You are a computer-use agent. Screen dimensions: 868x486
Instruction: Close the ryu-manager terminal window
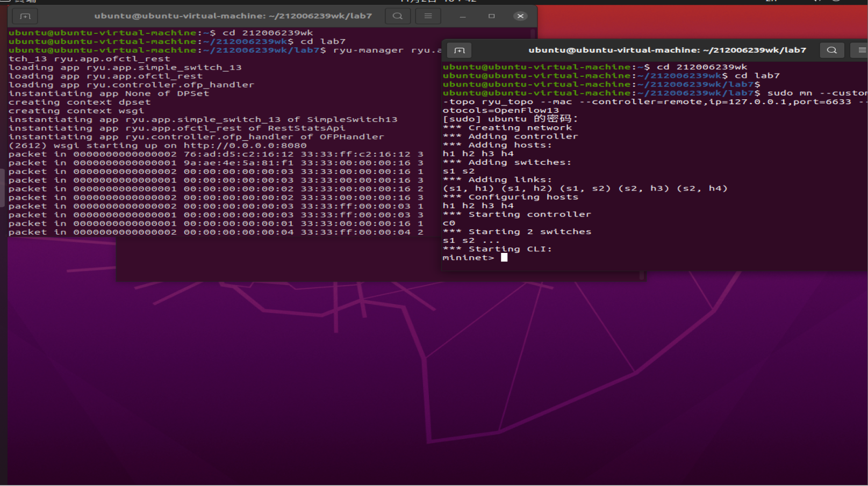520,16
